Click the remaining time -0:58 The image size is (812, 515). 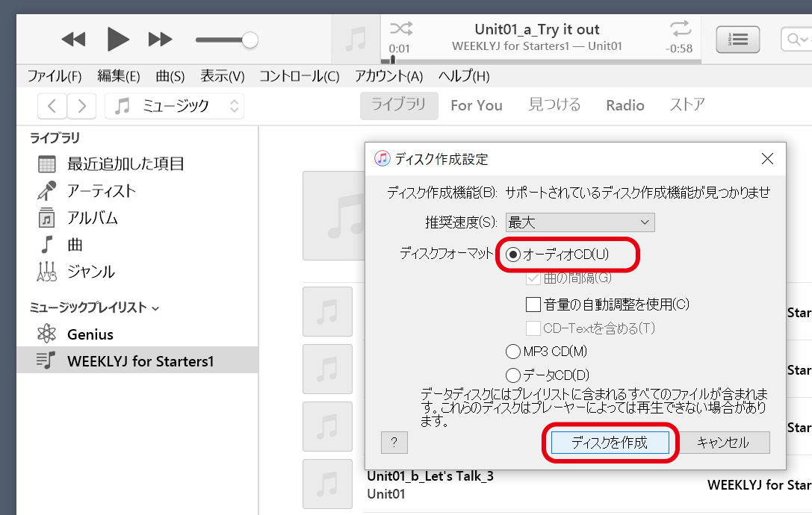pos(679,49)
